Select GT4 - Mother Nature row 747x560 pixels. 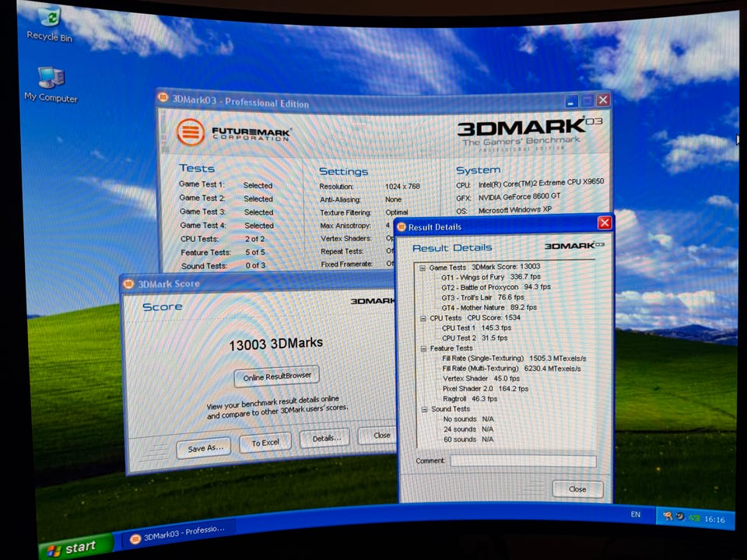click(489, 308)
